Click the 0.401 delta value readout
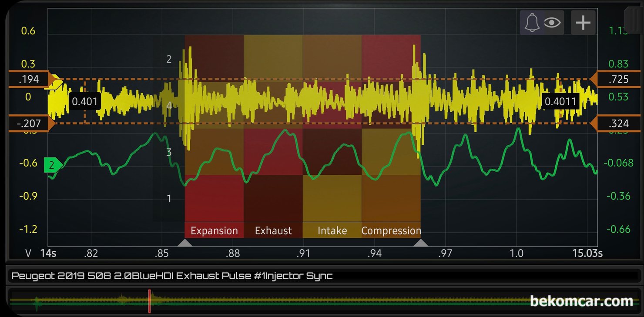The width and height of the screenshot is (644, 317). (x=85, y=102)
